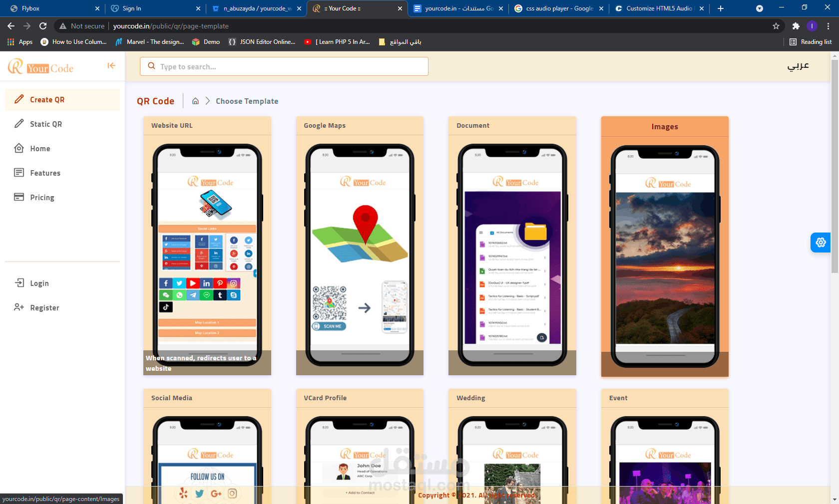The width and height of the screenshot is (839, 504).
Task: Switch to the Customize HTML5 Audio tab
Action: [659, 8]
